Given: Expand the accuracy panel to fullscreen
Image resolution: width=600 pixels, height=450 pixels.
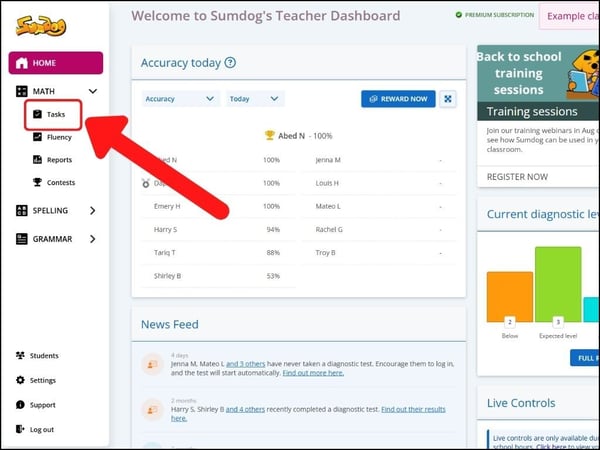Looking at the screenshot, I should tap(448, 99).
